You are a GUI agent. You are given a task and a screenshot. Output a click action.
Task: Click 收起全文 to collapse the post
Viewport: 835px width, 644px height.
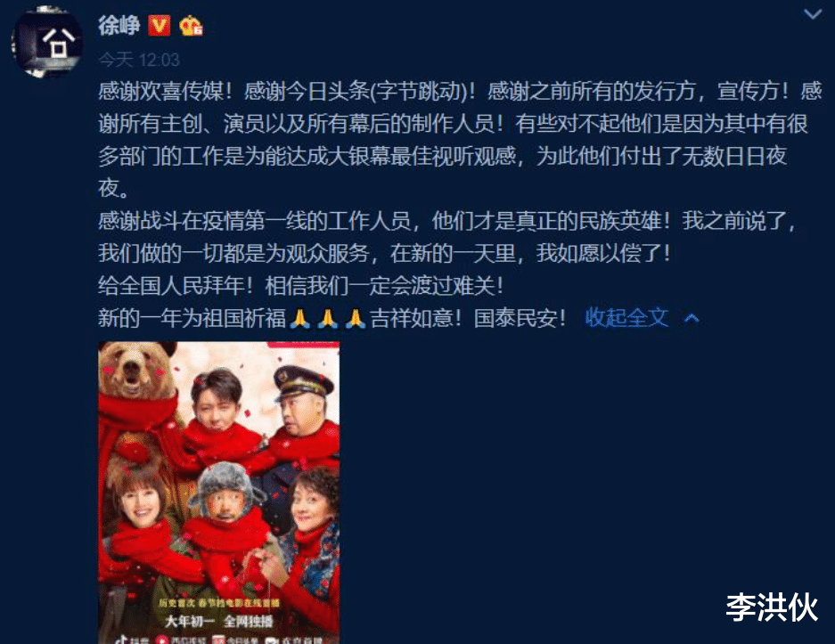pos(626,318)
